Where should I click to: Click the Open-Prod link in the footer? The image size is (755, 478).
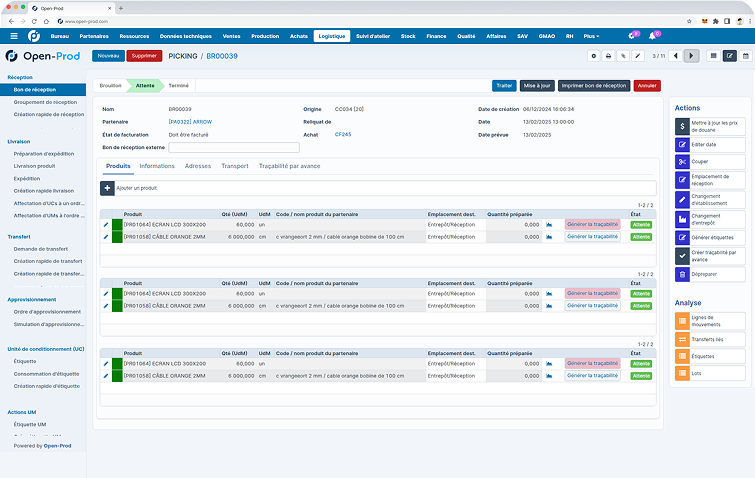(x=57, y=446)
